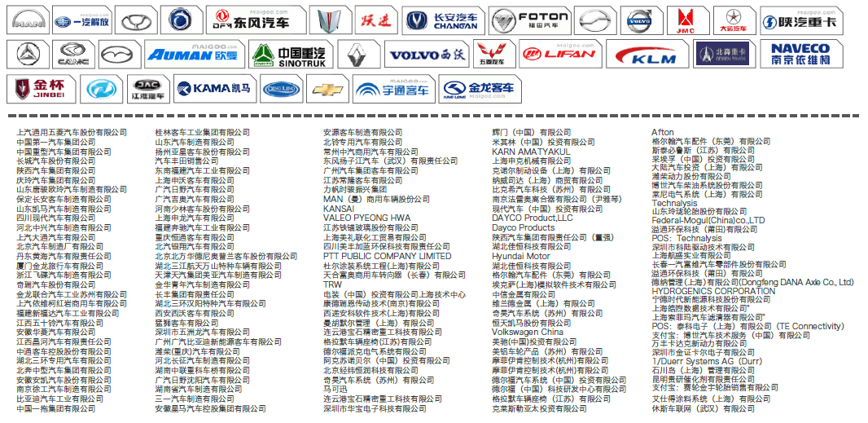Select the red JMC logo

tap(688, 21)
